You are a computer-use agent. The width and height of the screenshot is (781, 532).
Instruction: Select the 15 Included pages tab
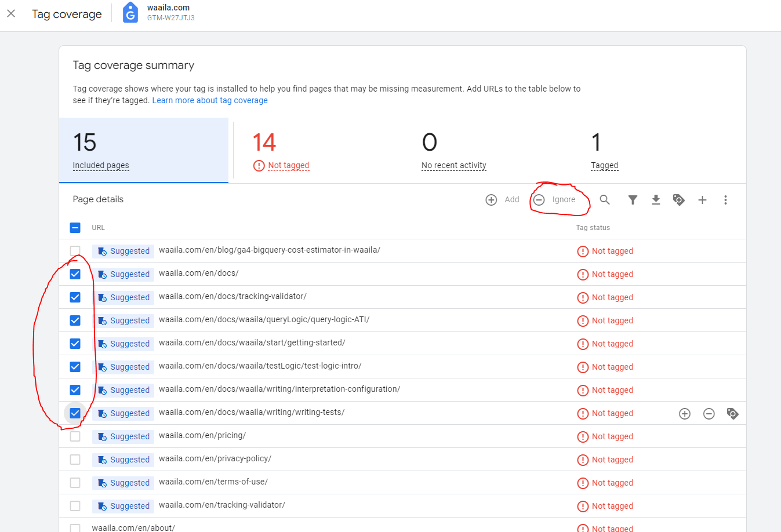pyautogui.click(x=144, y=150)
